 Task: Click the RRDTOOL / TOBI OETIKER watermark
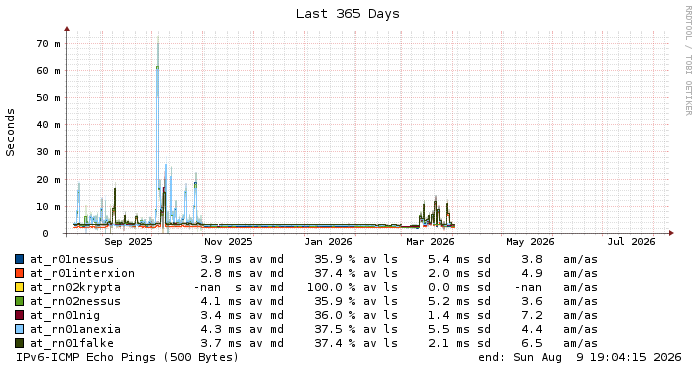688,60
